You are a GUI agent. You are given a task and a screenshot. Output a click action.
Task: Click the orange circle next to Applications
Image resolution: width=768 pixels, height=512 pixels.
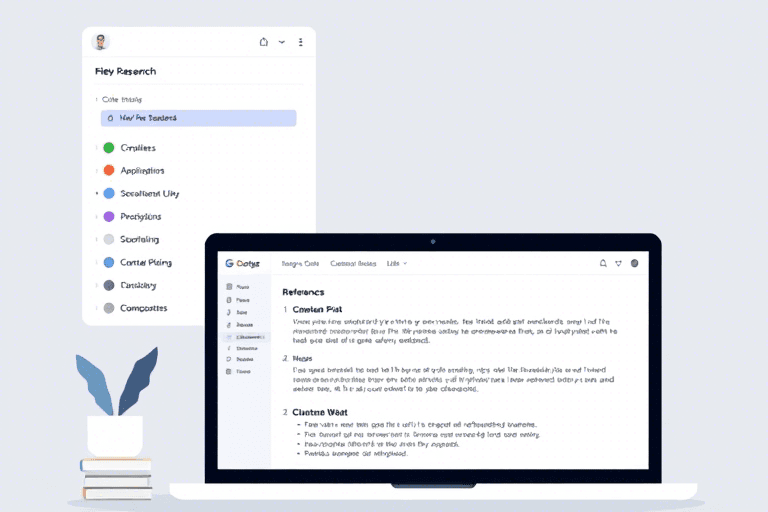(109, 171)
